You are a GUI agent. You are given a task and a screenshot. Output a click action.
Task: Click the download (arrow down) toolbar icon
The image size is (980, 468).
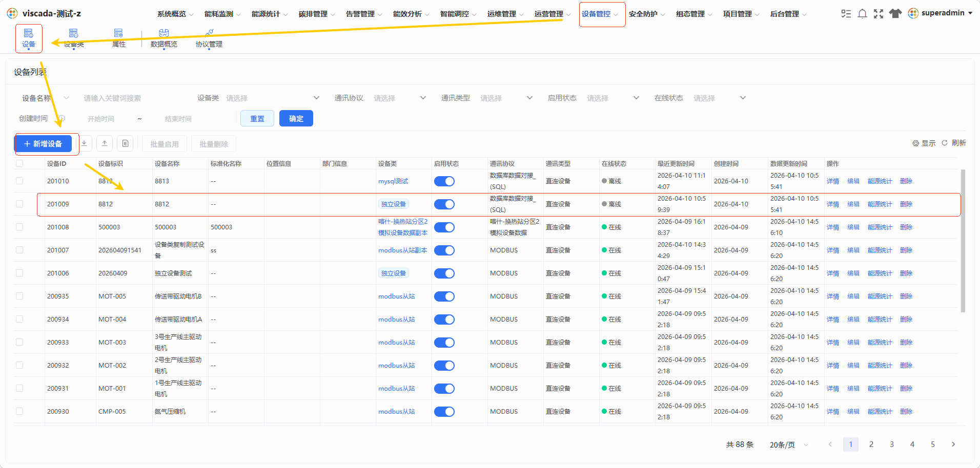(x=84, y=143)
